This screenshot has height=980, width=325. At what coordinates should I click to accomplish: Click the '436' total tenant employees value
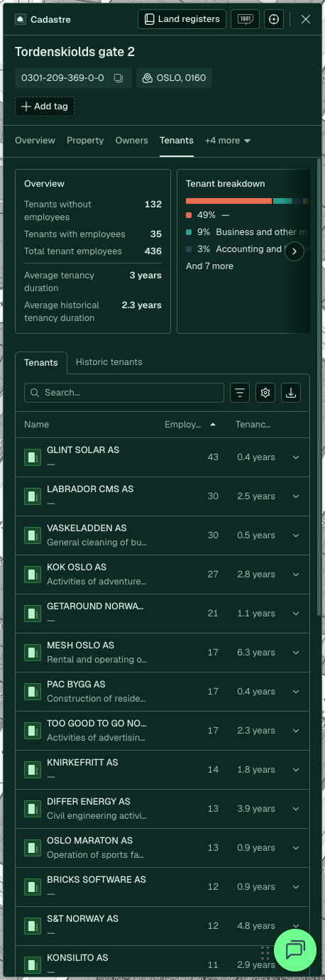coord(153,251)
